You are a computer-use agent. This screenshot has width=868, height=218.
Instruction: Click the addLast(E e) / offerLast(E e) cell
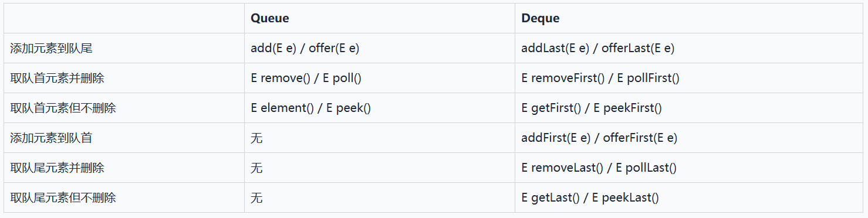tap(689, 48)
